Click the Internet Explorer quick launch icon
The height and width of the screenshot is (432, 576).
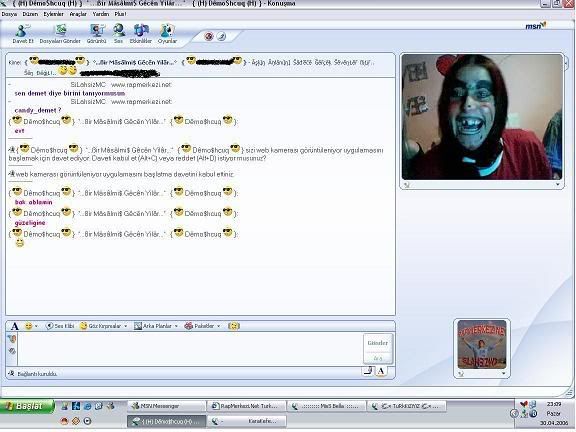tap(87, 406)
